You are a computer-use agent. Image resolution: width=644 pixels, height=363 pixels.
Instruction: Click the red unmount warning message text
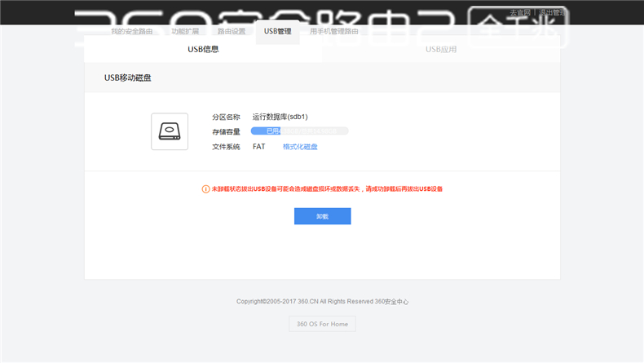pyautogui.click(x=327, y=188)
